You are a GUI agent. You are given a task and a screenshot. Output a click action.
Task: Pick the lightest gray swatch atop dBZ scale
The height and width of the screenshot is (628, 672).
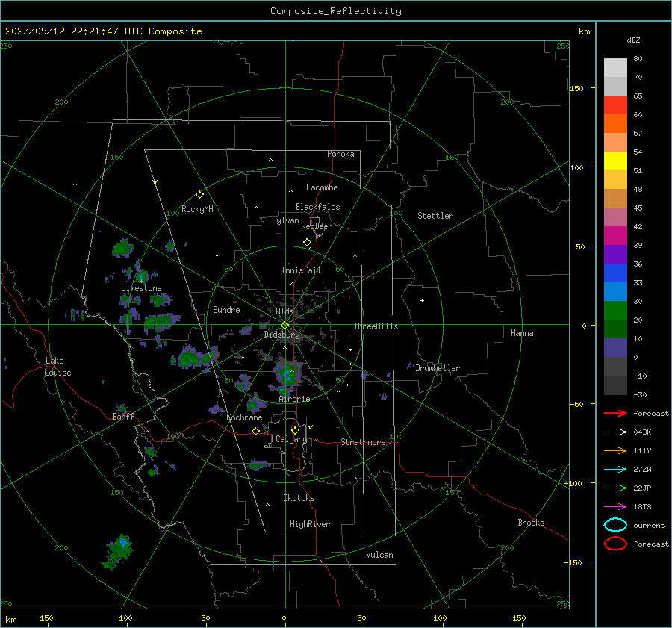pos(615,67)
